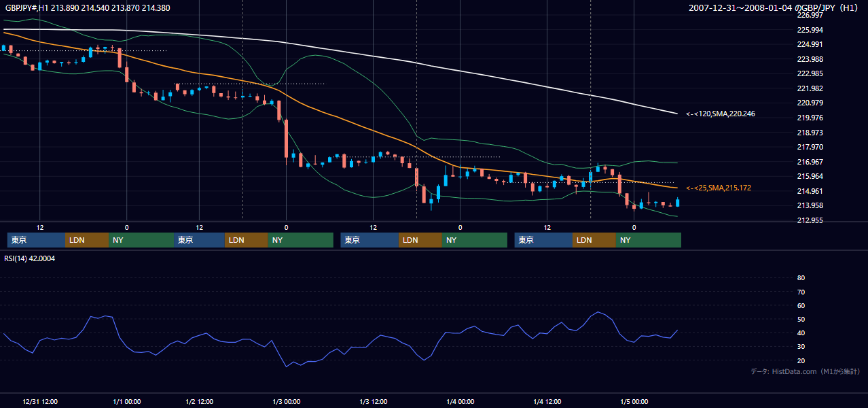Click price axis value 215.964
The width and height of the screenshot is (868, 408).
pos(810,176)
